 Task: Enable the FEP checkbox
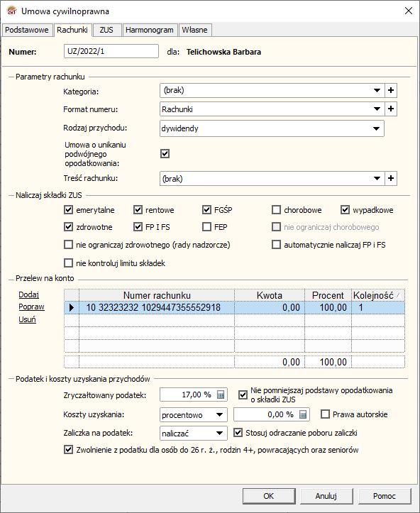(206, 227)
